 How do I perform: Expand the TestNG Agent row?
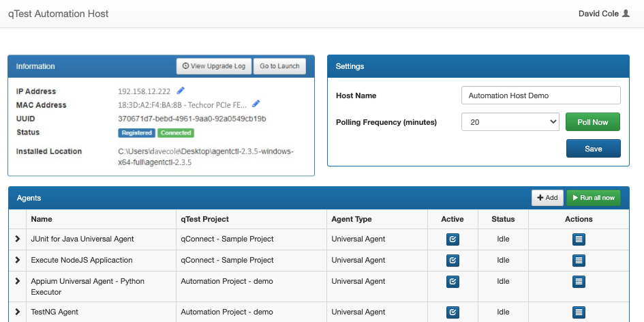point(18,312)
